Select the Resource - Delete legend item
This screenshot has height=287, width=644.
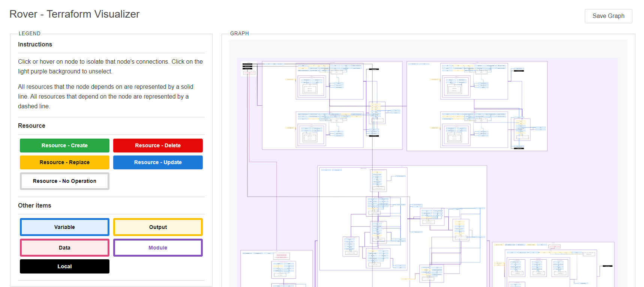158,145
